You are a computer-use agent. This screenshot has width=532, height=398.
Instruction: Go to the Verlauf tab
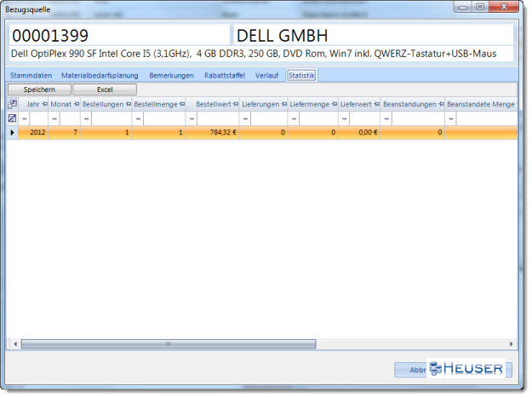click(x=266, y=75)
